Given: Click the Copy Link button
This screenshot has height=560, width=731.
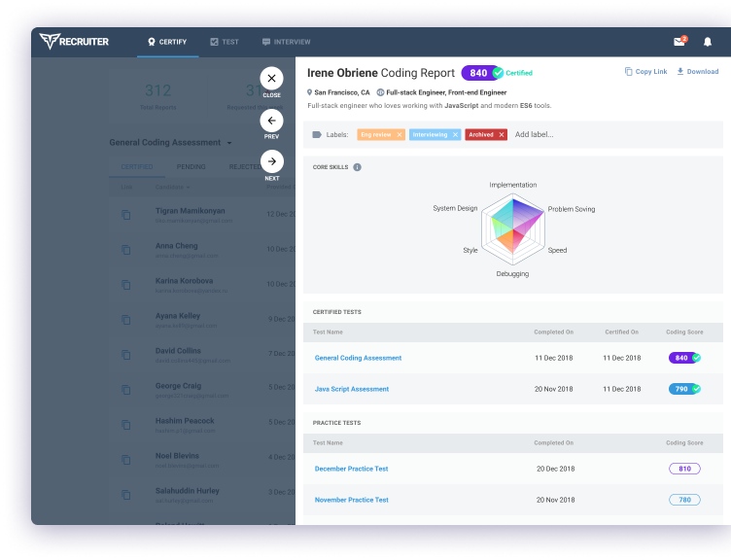Looking at the screenshot, I should (645, 71).
